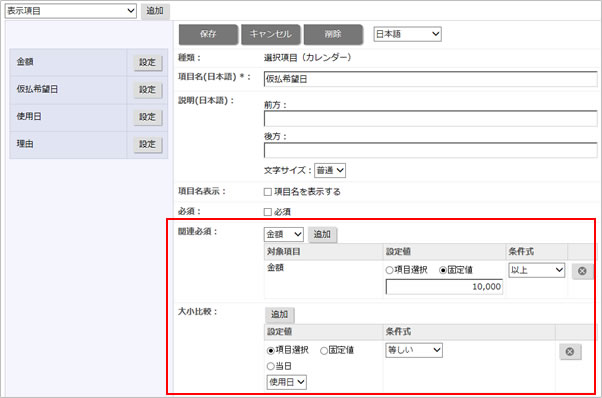Click 追加 button in 大小比較 section
The image size is (602, 398).
[280, 314]
